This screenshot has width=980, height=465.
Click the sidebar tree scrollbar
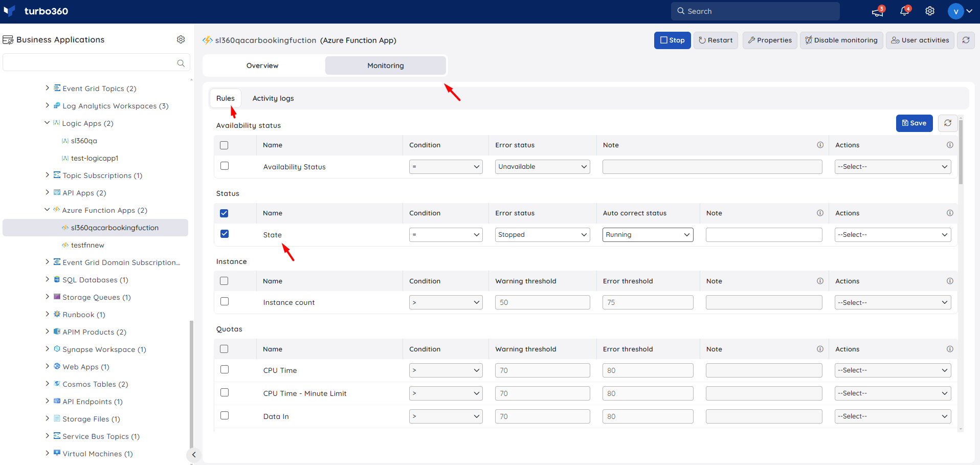point(191,384)
